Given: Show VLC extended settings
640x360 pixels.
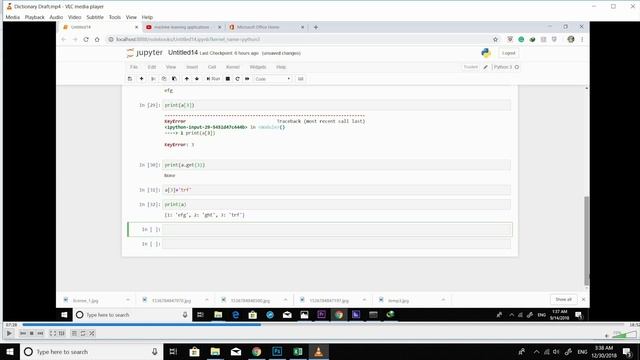Looking at the screenshot, I should click(62, 333).
